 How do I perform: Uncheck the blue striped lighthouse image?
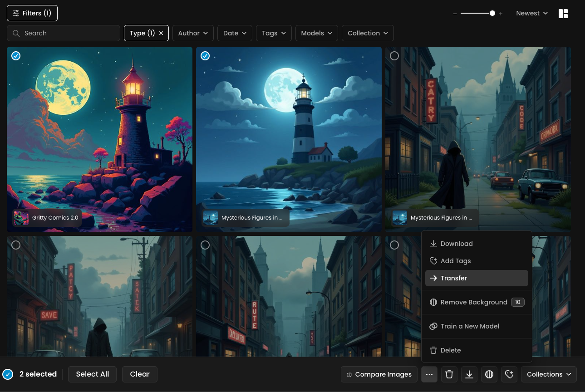point(205,56)
